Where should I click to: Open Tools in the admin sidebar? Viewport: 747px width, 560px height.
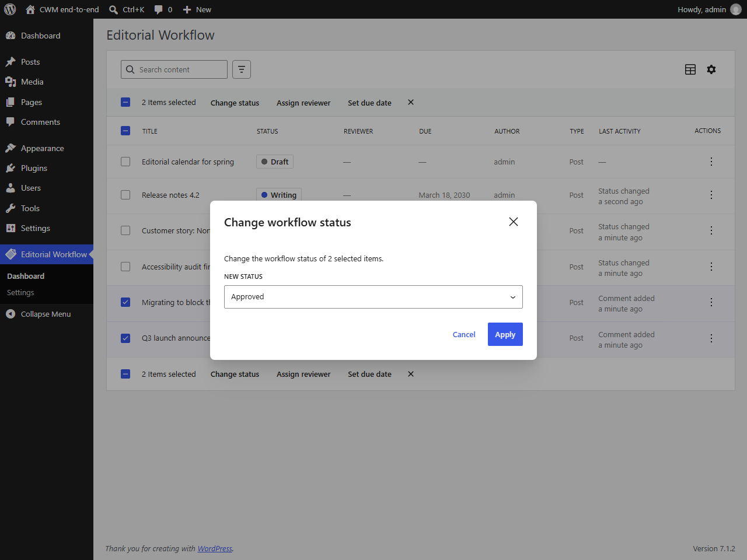pyautogui.click(x=47, y=208)
